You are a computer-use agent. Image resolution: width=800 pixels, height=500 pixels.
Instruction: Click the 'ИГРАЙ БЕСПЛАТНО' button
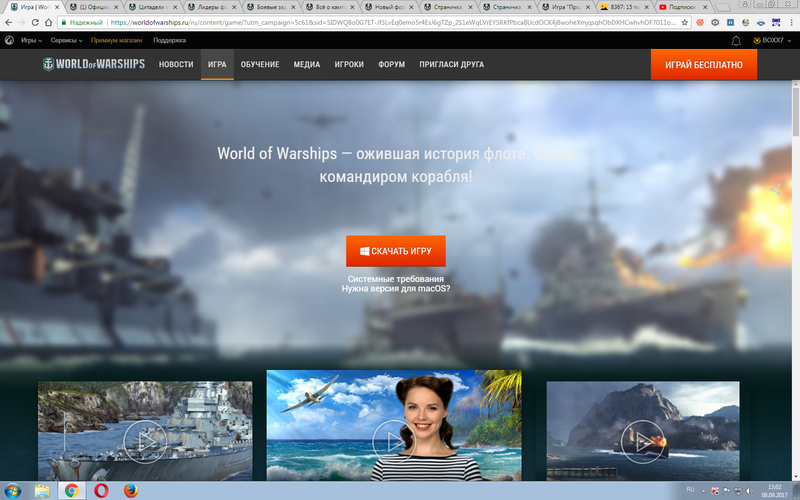704,65
